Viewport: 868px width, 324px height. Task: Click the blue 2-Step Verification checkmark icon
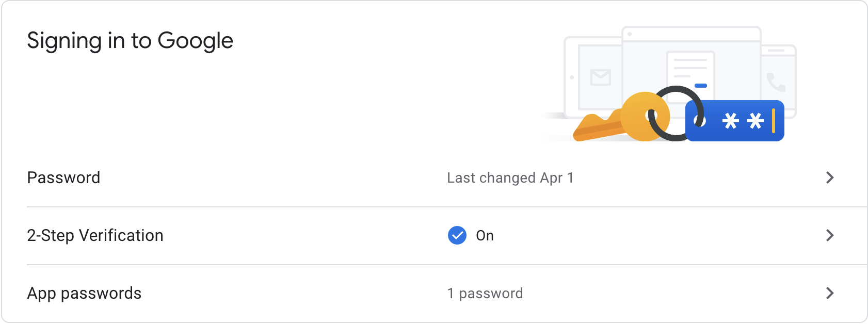coord(457,235)
